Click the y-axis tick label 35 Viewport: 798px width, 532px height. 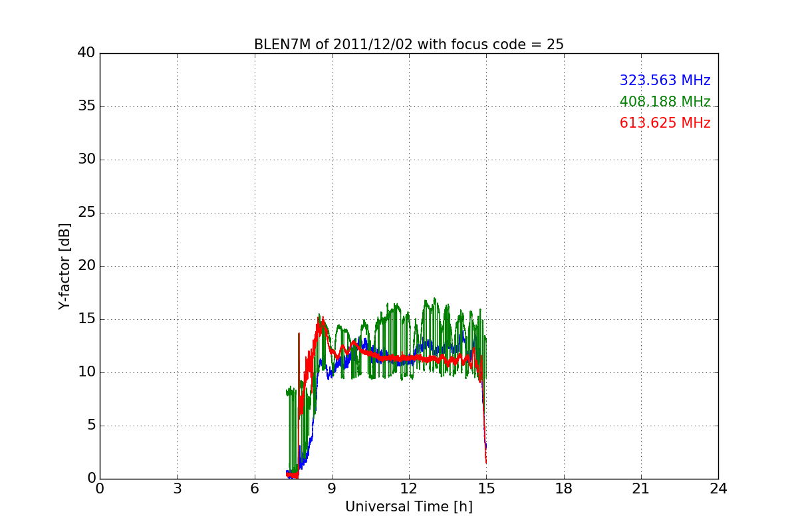[x=86, y=106]
